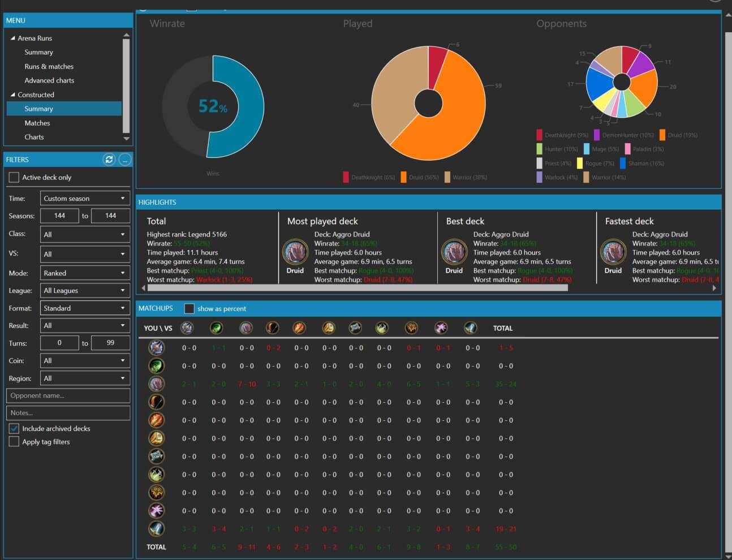
Task: Click the Opponent name input field
Action: click(68, 396)
